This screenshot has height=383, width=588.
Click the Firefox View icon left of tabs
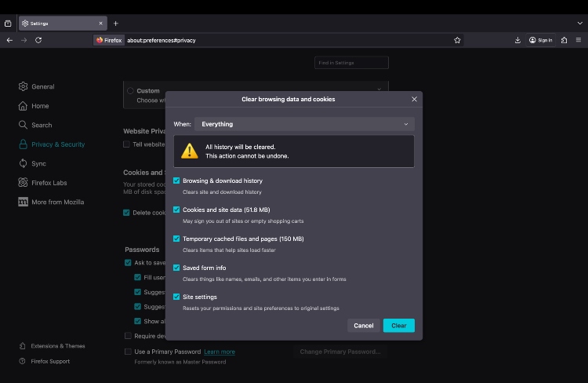click(x=8, y=24)
